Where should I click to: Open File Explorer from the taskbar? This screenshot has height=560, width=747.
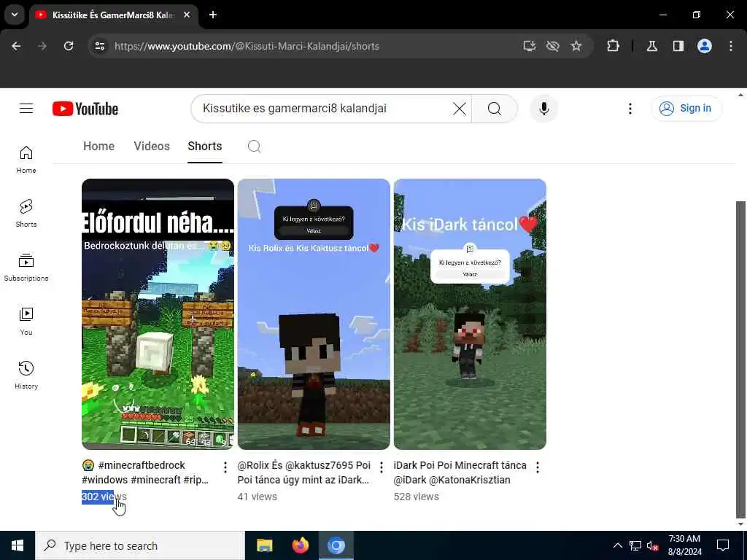point(264,545)
